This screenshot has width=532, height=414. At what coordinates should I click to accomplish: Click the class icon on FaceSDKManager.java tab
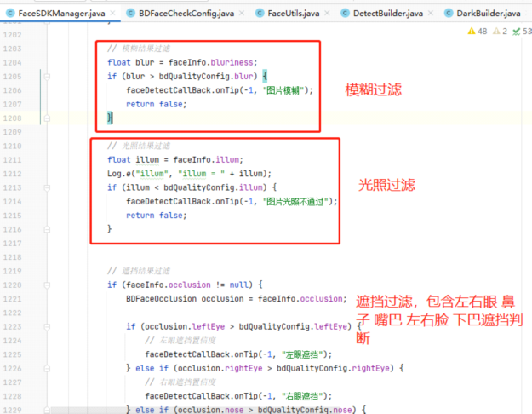click(10, 14)
